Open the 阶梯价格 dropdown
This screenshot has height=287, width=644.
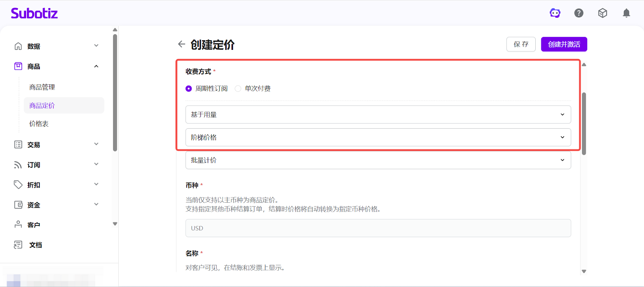tap(378, 137)
